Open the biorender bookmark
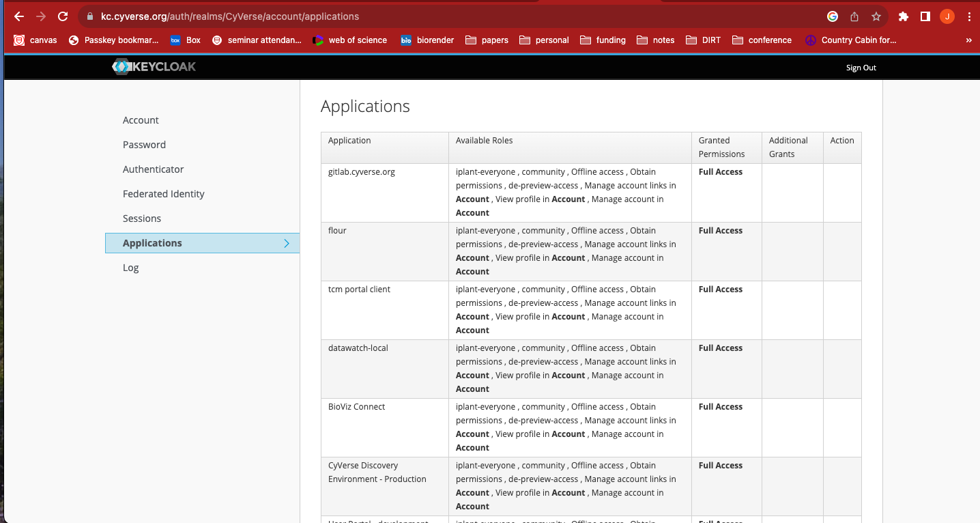Viewport: 980px width, 523px height. click(x=427, y=40)
